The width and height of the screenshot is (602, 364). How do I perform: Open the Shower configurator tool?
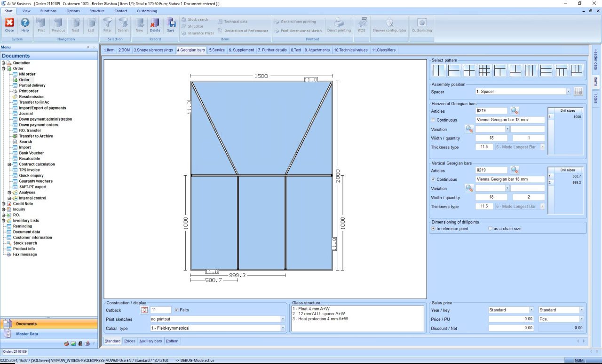pos(389,24)
